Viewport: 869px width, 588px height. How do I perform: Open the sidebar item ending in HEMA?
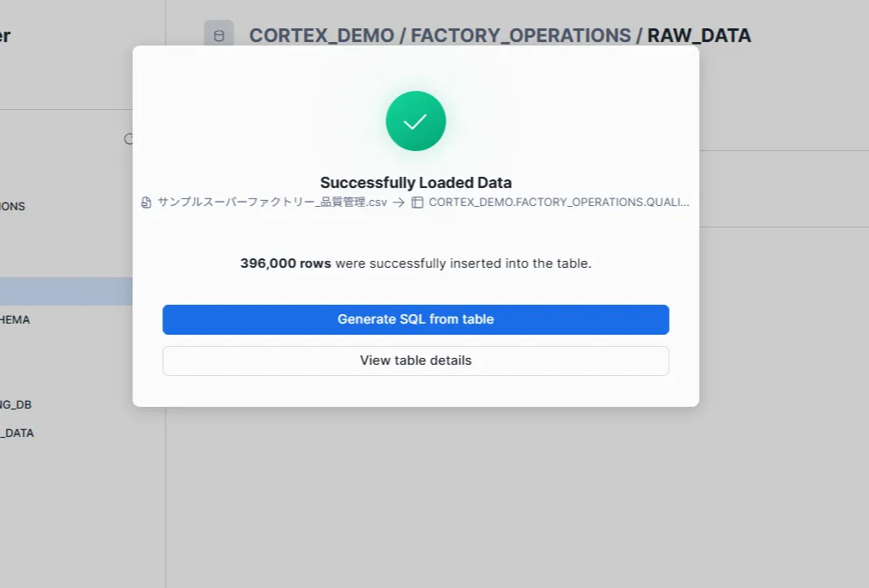pos(15,319)
